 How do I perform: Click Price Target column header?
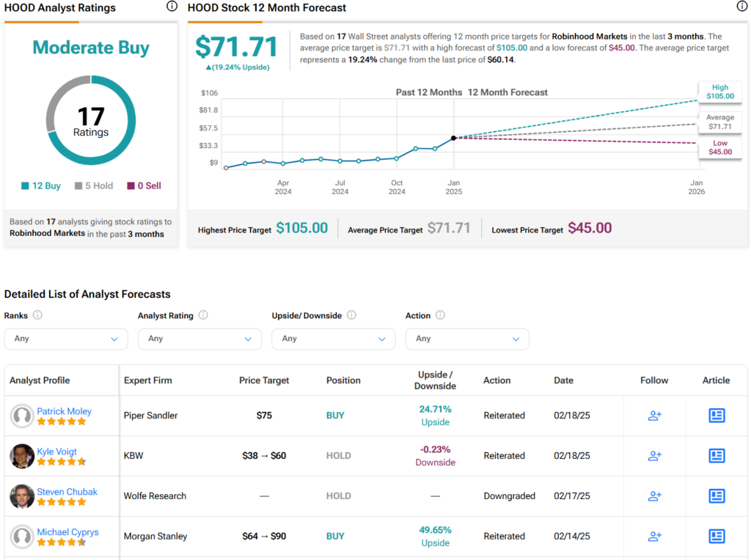pyautogui.click(x=264, y=380)
